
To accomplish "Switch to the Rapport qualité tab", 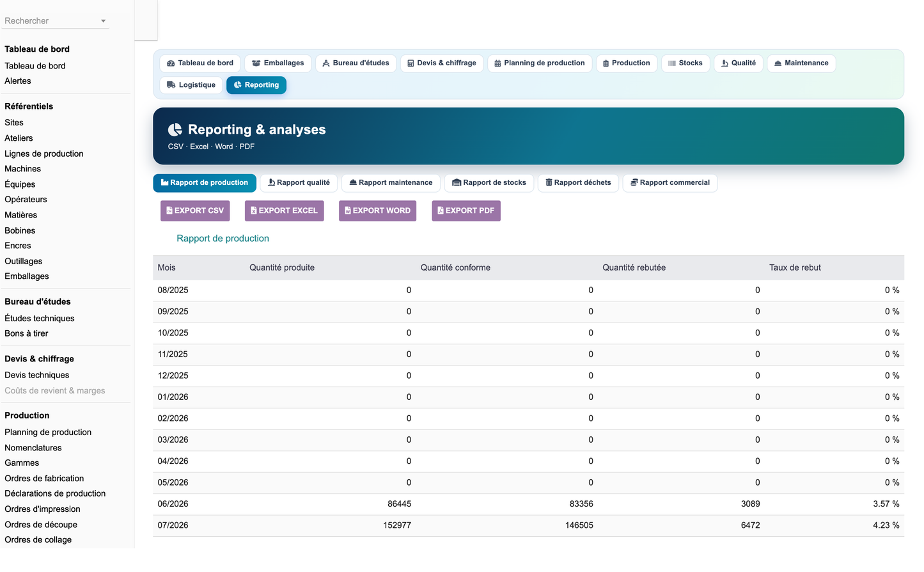I will click(x=299, y=183).
